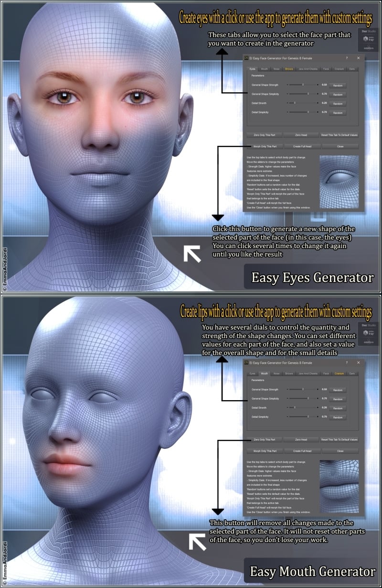
Task: Select the Nose tab in the eye-preview dialog
Action: point(276,69)
